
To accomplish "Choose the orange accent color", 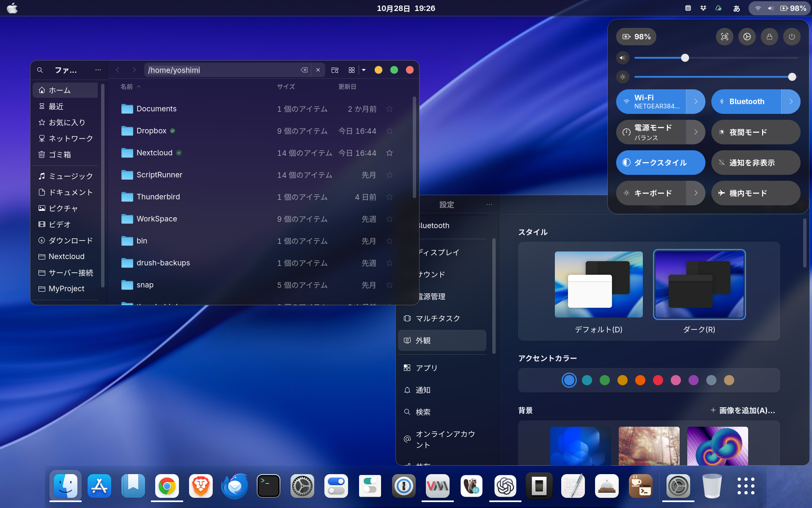I will [640, 380].
